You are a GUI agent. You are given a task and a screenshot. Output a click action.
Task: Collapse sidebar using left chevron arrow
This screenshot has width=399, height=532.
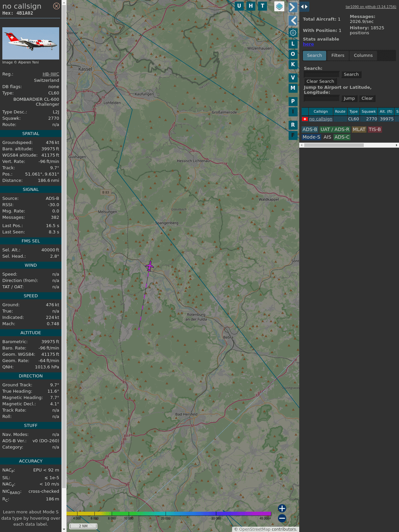[x=293, y=21]
